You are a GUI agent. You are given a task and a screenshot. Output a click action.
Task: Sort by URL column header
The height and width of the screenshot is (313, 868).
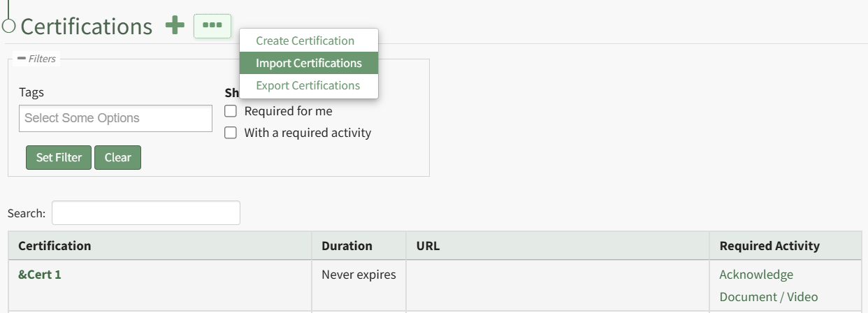pos(428,246)
